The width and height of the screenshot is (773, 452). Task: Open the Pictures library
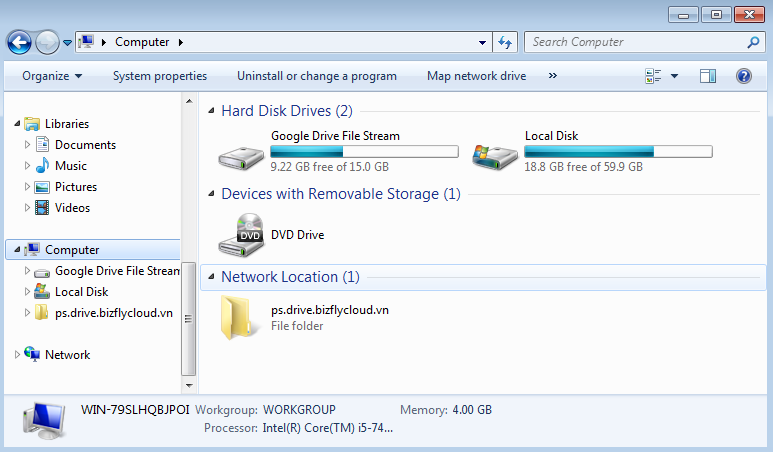pyautogui.click(x=76, y=187)
